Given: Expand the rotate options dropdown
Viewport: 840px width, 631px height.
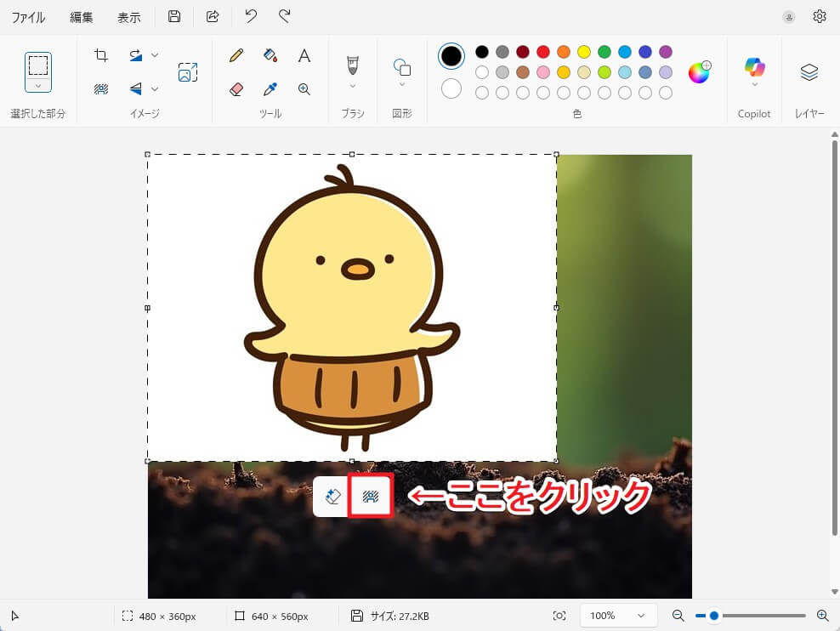Looking at the screenshot, I should pos(155,55).
